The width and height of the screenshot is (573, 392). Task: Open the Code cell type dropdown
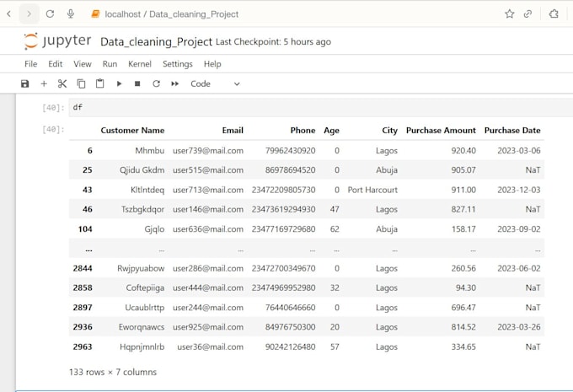tap(215, 83)
